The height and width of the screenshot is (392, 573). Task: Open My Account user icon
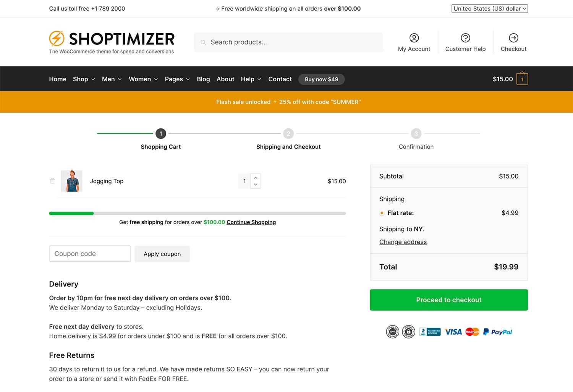[x=414, y=37]
